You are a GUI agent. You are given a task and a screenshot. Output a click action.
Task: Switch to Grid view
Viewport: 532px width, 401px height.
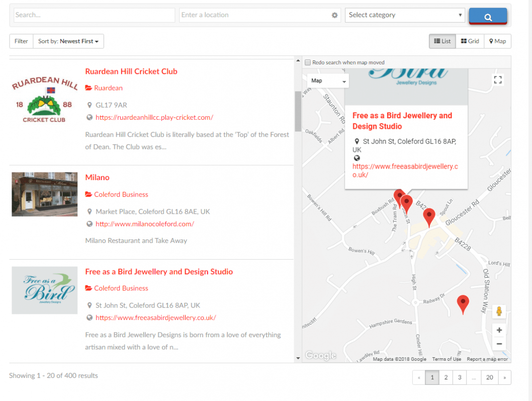pyautogui.click(x=470, y=41)
